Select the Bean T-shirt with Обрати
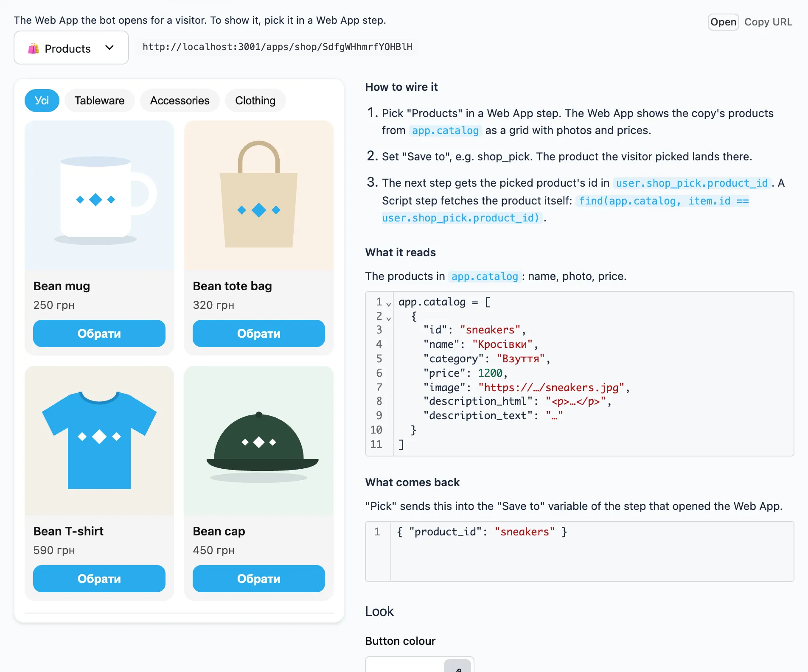Image resolution: width=808 pixels, height=672 pixels. 99,579
